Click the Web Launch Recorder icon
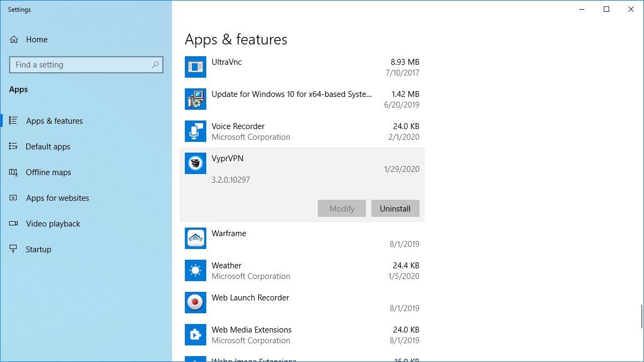 click(196, 303)
